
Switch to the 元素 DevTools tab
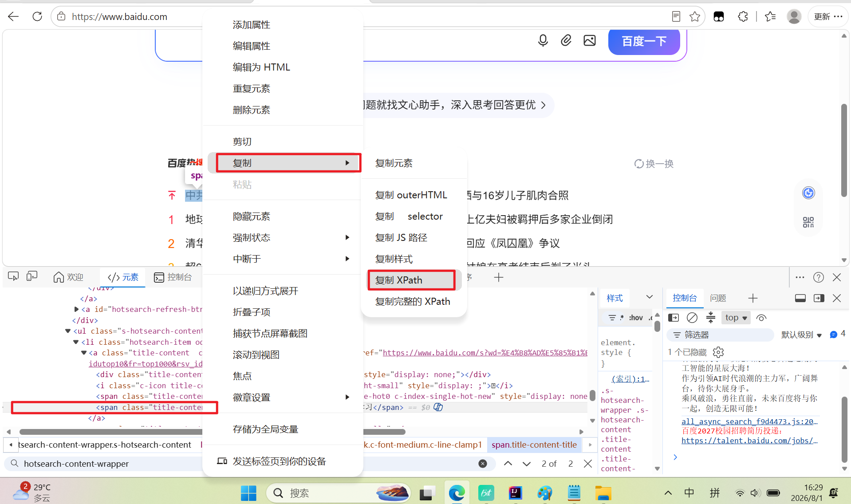pos(123,277)
